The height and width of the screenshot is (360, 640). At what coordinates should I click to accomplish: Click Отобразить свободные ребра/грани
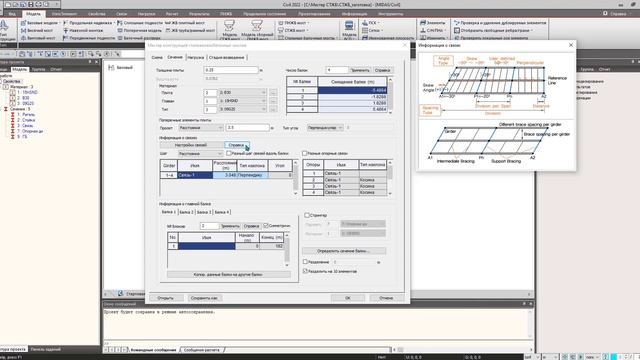[493, 30]
